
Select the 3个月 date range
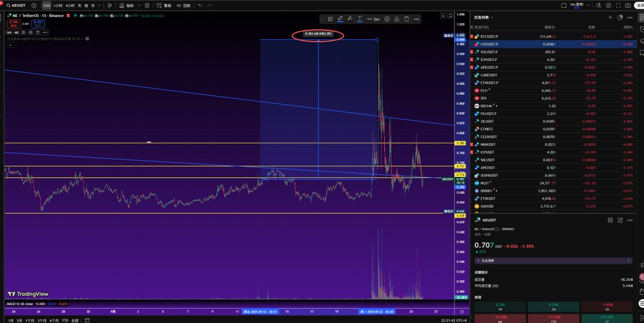coord(42,320)
